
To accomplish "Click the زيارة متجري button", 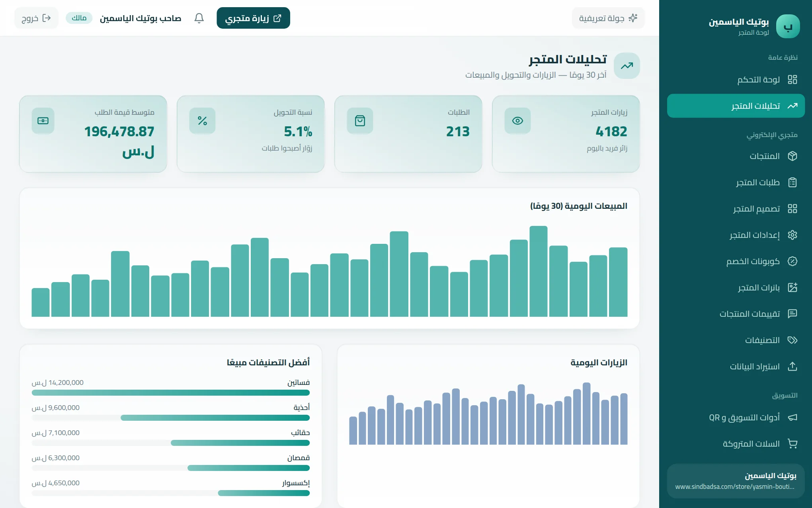I will click(x=253, y=18).
